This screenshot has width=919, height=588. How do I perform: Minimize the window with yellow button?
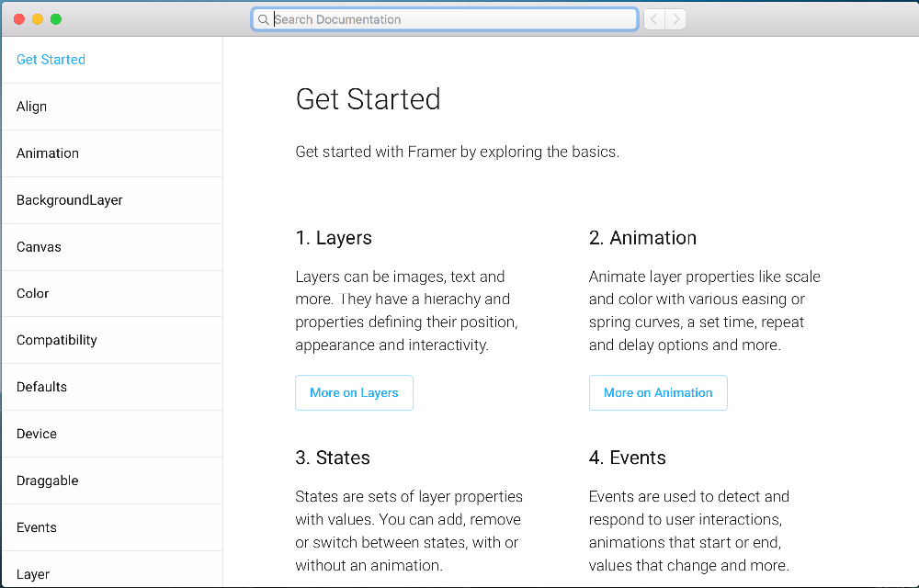click(38, 19)
